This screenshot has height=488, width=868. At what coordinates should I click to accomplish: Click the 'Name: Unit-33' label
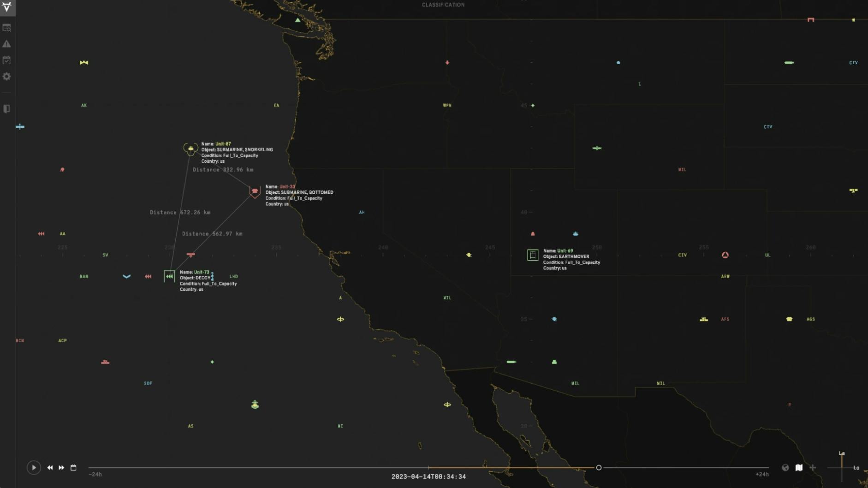pos(280,187)
